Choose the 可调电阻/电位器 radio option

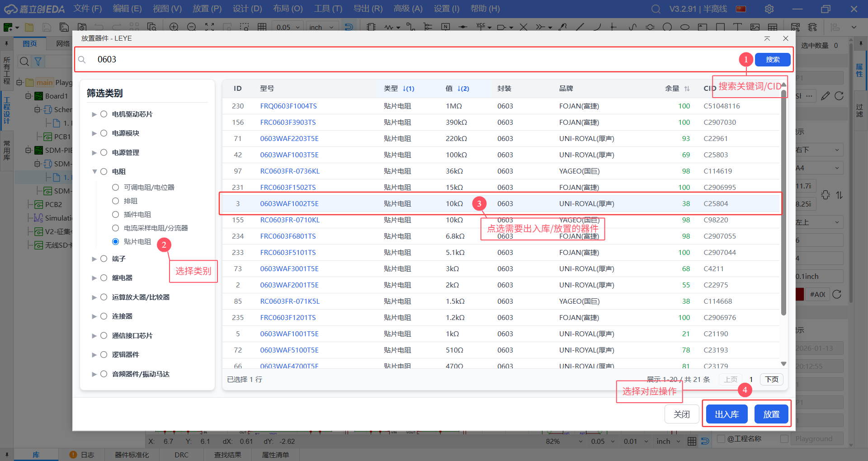point(115,188)
